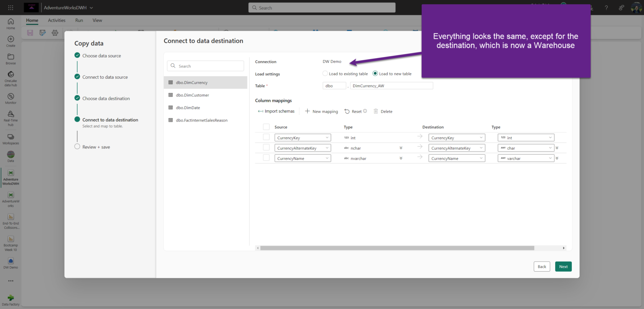The width and height of the screenshot is (644, 309).
Task: Open the app launcher waffle menu
Action: pos(10,8)
